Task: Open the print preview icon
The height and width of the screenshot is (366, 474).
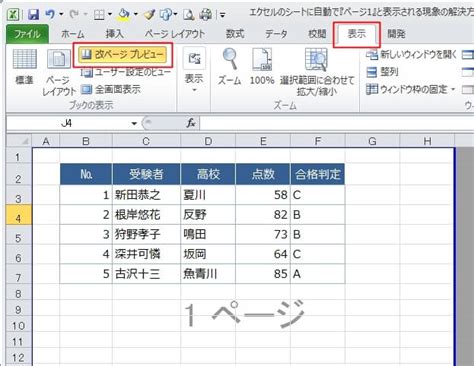Action: (x=189, y=14)
